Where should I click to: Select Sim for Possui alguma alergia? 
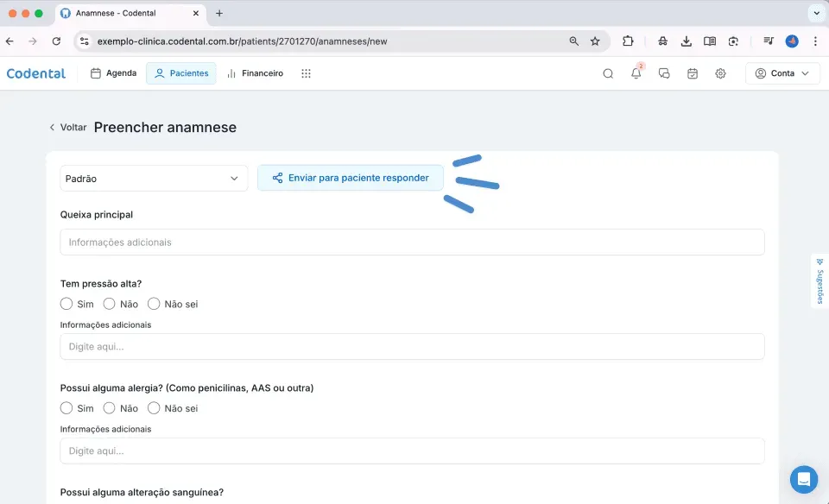tap(66, 408)
